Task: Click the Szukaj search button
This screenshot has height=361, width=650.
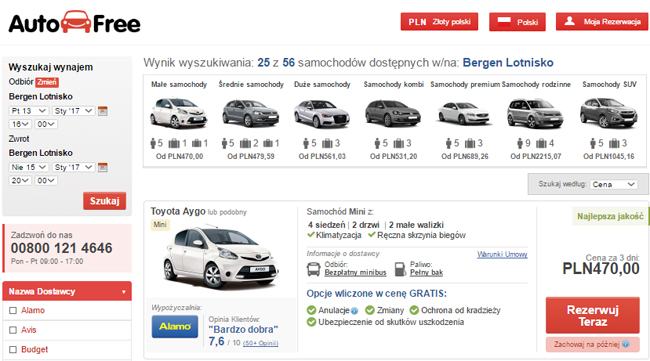Action: 104,201
